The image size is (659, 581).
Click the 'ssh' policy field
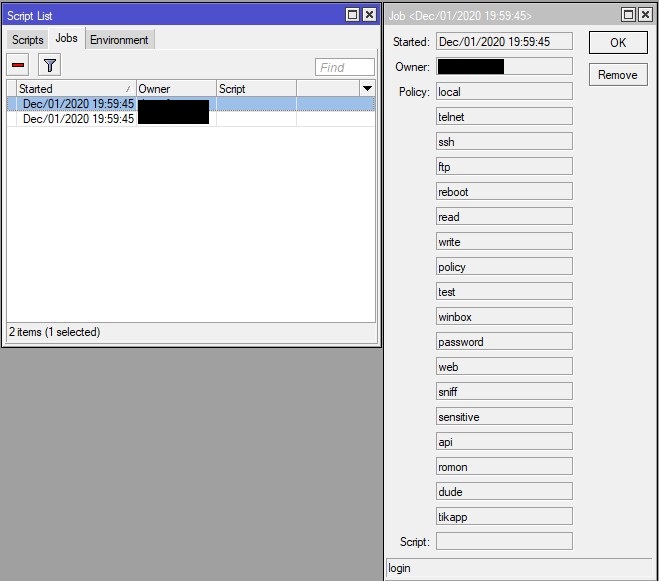pos(504,141)
